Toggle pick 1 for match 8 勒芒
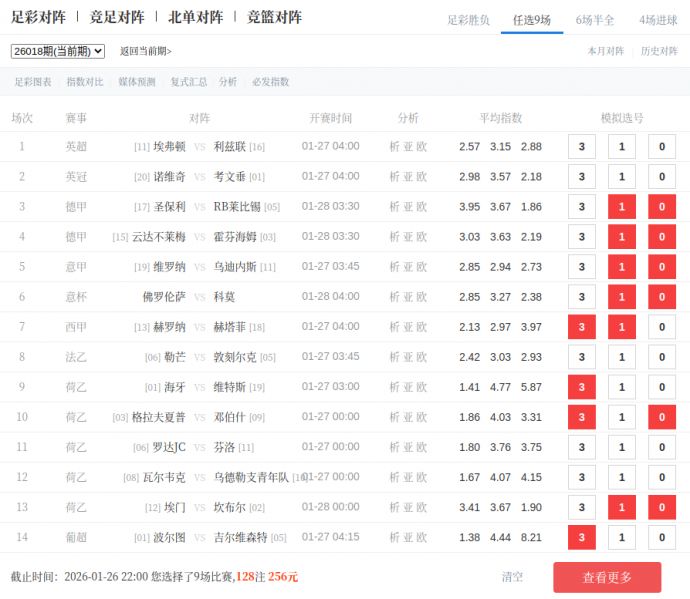This screenshot has width=690, height=599. pos(621,357)
